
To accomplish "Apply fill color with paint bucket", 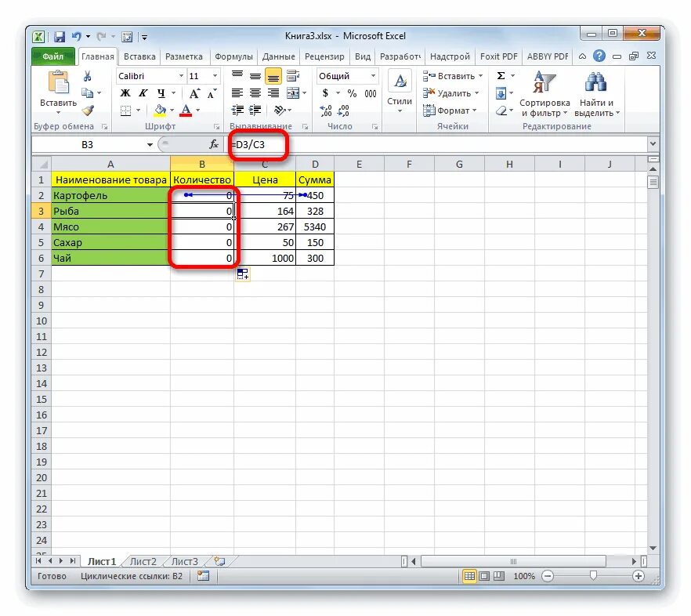I will click(160, 111).
